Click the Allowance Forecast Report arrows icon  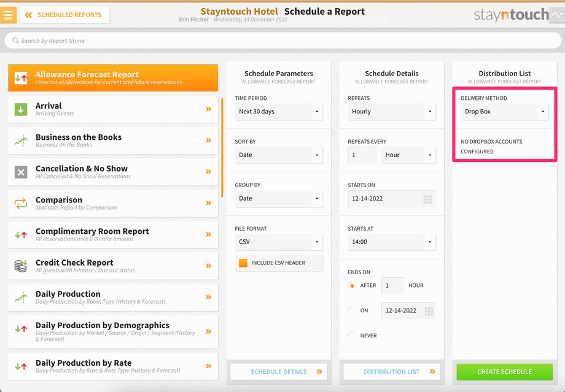pos(21,78)
